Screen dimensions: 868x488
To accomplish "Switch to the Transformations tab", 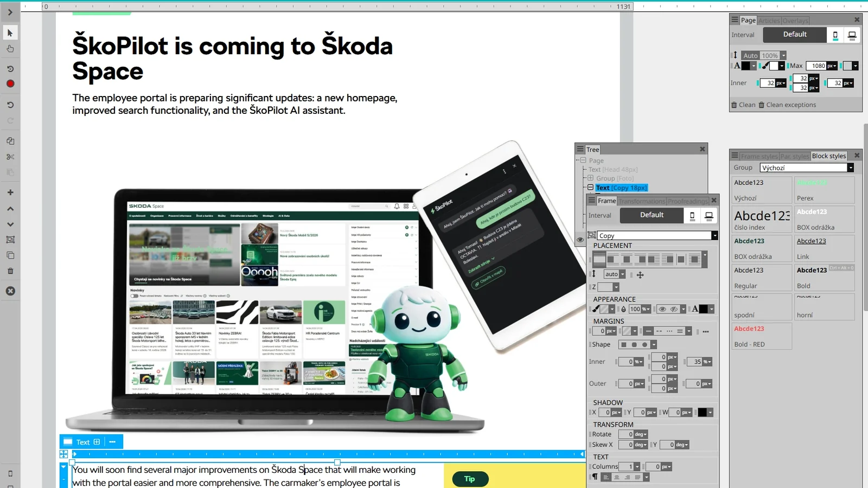I will coord(642,201).
